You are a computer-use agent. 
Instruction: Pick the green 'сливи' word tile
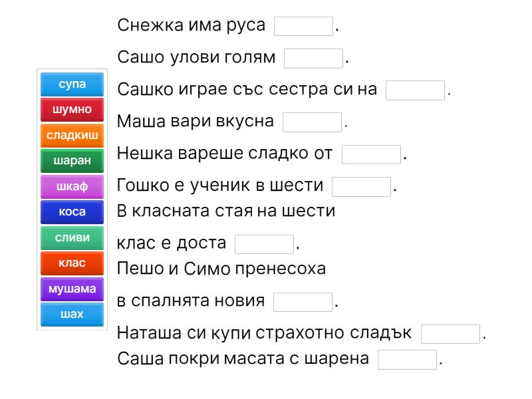72,237
